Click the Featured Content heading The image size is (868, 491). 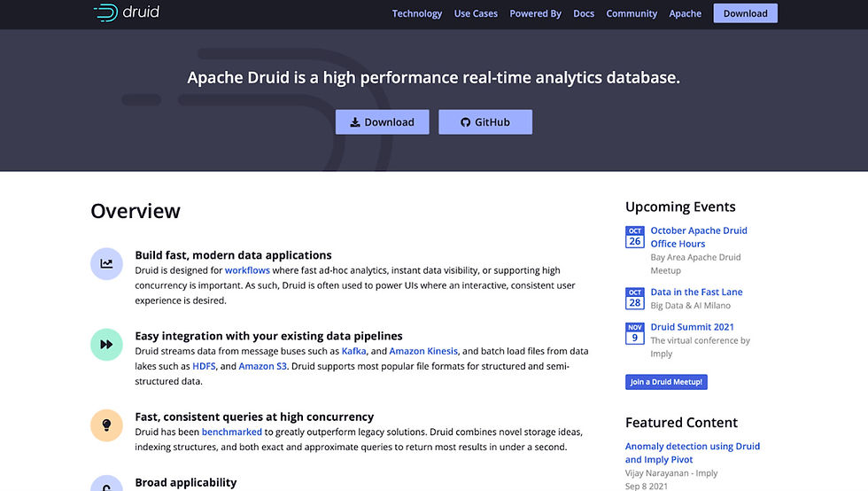681,423
